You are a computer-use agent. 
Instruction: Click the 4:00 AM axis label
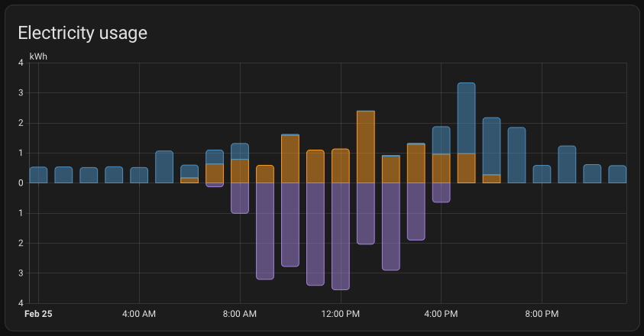pyautogui.click(x=139, y=314)
